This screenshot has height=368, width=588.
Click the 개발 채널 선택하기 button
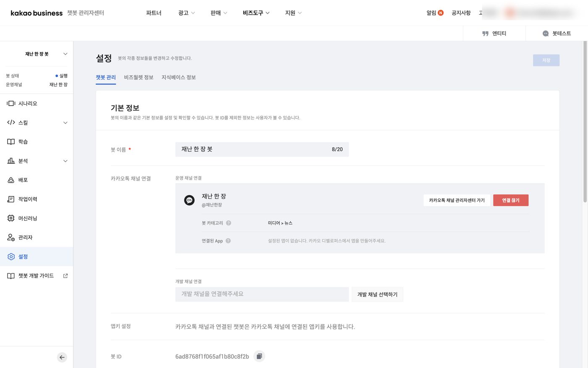[377, 294]
